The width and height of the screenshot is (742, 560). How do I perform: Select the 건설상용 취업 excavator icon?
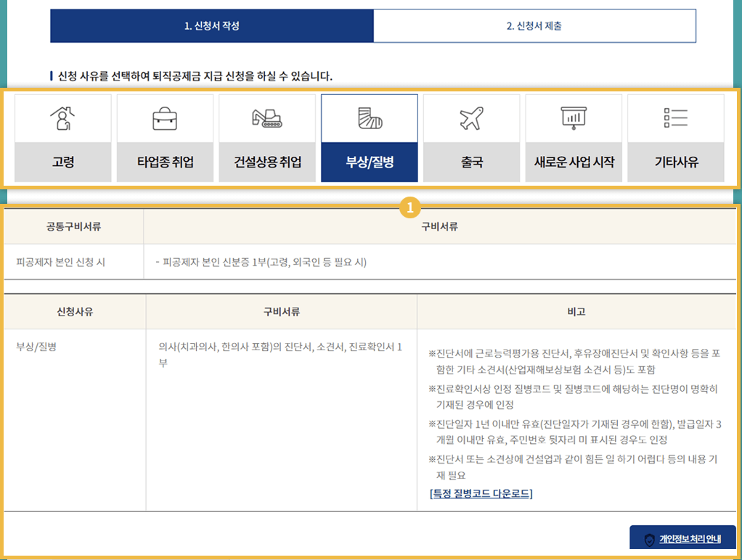pos(267,118)
